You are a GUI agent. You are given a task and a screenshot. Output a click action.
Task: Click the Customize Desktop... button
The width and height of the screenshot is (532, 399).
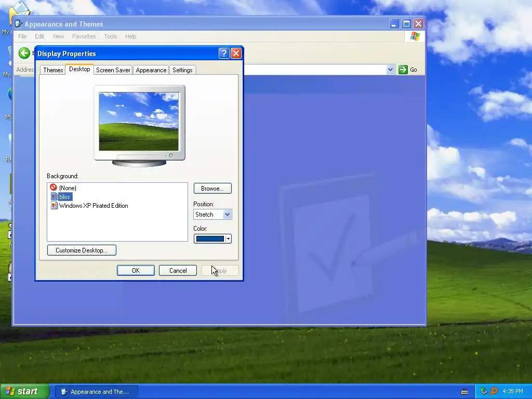click(x=82, y=250)
